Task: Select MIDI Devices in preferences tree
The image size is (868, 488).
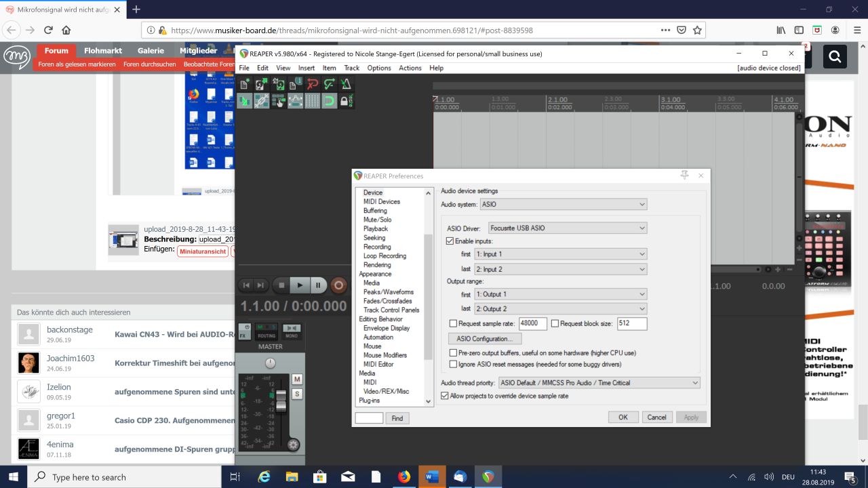Action: 382,202
